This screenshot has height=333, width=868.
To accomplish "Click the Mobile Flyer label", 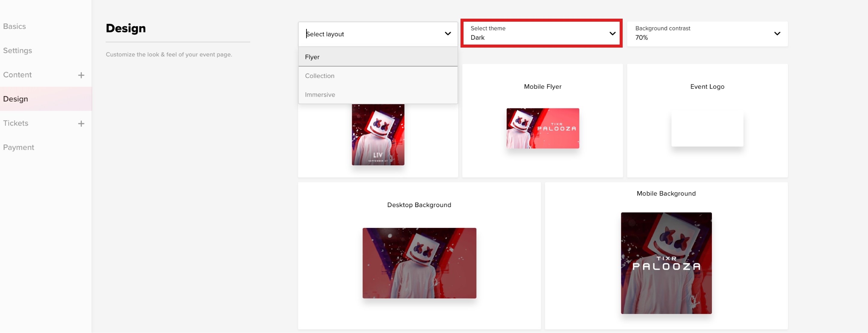I will pyautogui.click(x=543, y=86).
